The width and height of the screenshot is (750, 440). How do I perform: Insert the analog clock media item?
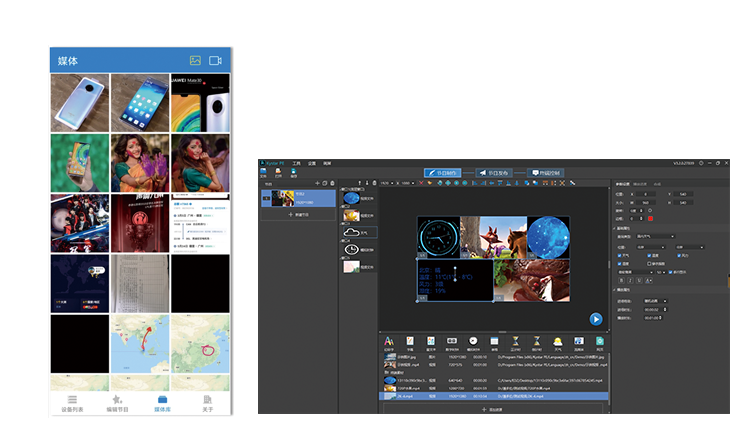[472, 343]
